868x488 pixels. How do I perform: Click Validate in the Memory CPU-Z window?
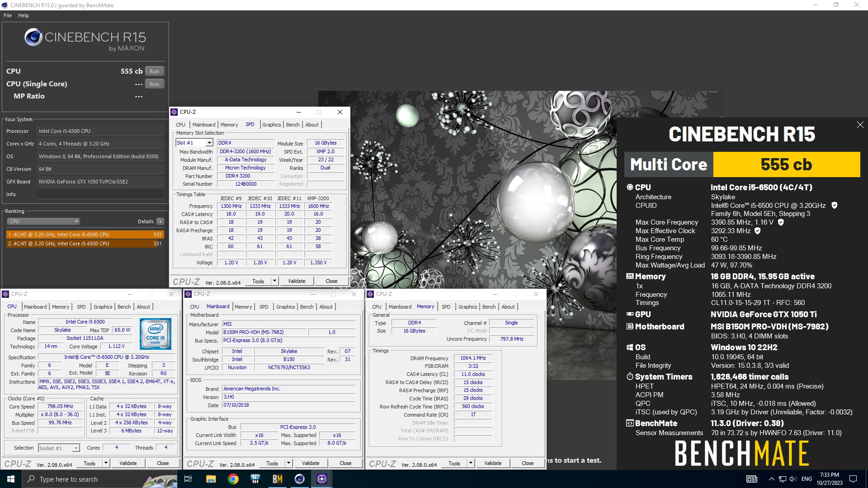[x=493, y=463]
